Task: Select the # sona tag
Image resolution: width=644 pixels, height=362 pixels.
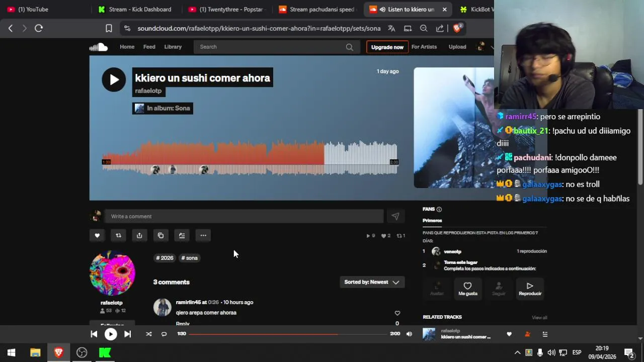Action: (190, 258)
